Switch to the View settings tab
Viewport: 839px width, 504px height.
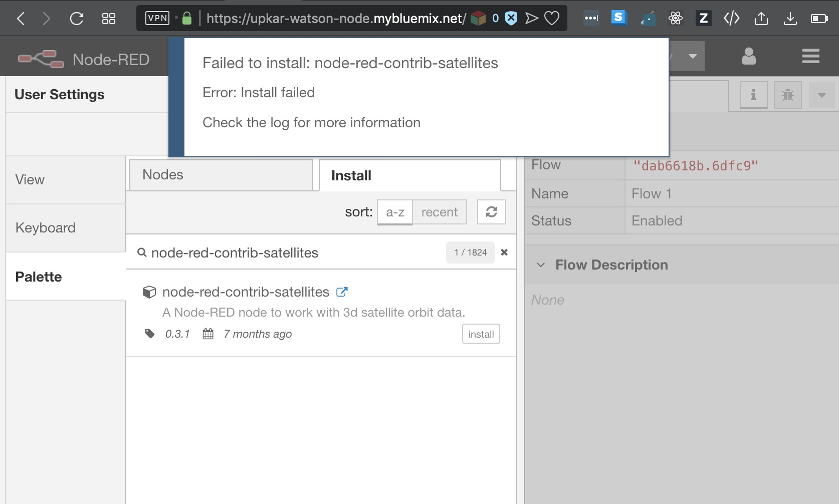66,180
